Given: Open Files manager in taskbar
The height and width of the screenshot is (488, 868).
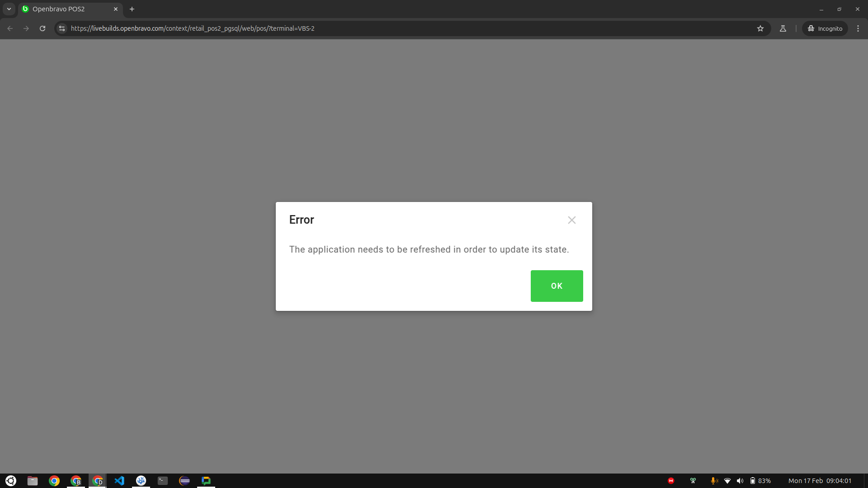Looking at the screenshot, I should pyautogui.click(x=33, y=481).
